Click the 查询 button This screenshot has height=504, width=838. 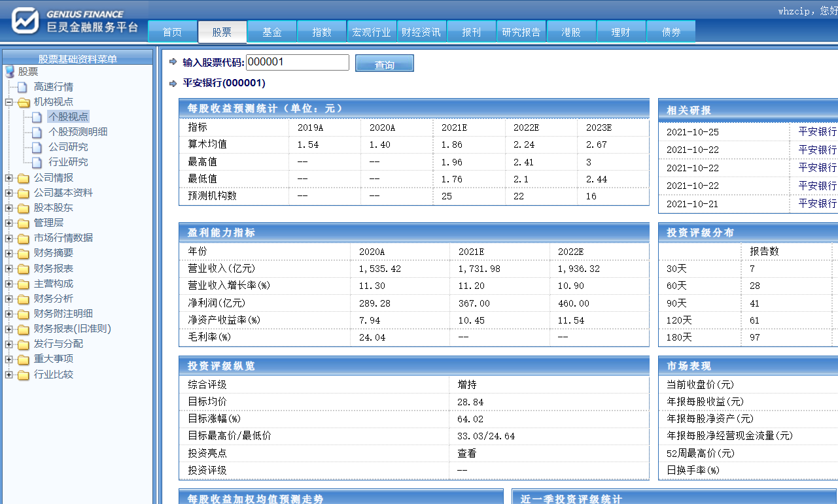click(x=385, y=63)
